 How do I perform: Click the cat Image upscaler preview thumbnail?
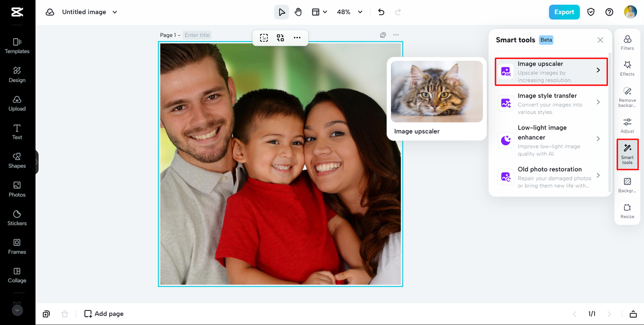[437, 92]
